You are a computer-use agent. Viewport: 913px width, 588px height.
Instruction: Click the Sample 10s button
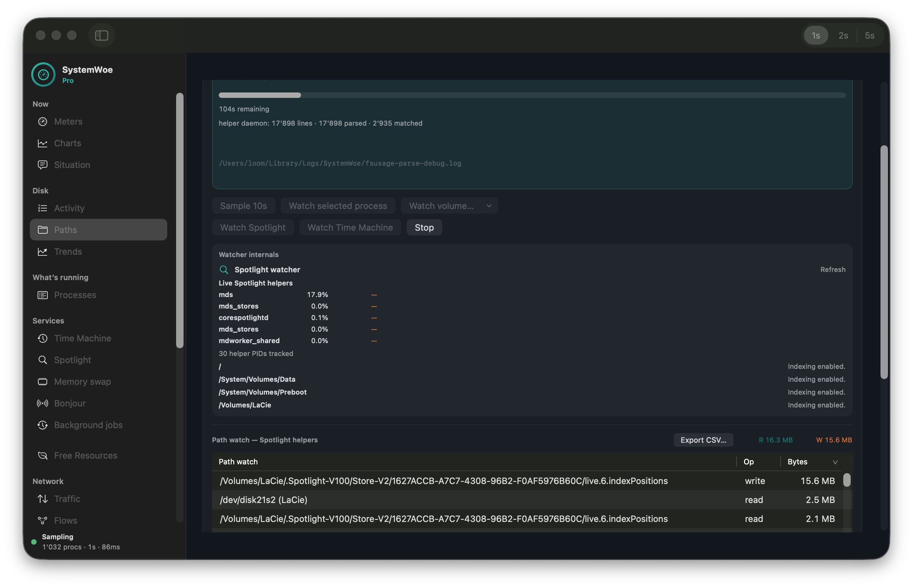pyautogui.click(x=243, y=206)
